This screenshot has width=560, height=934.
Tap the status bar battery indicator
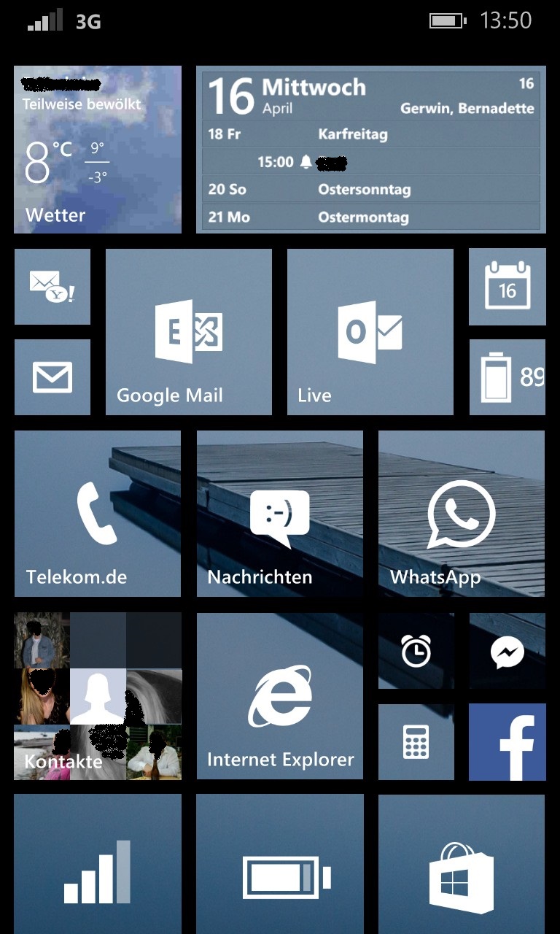click(x=448, y=21)
